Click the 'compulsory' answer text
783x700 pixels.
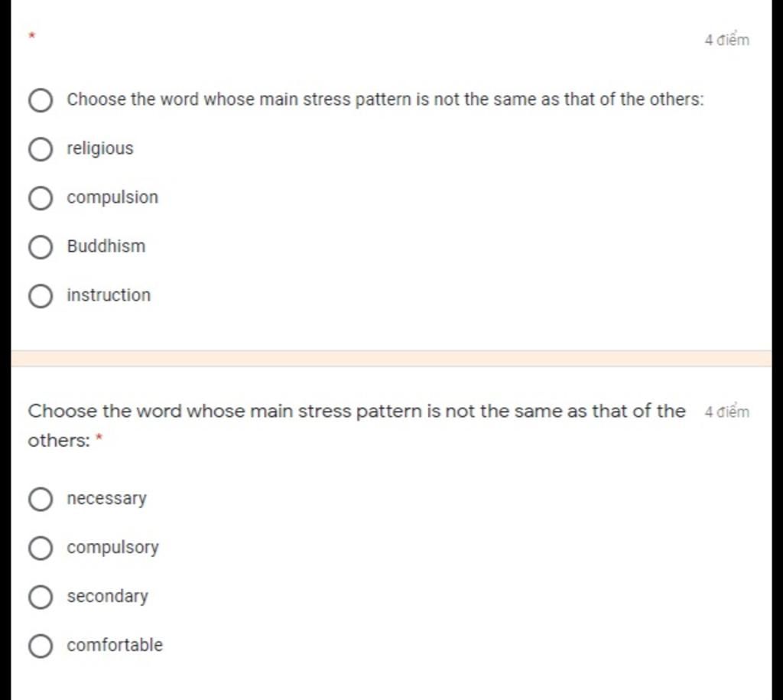pos(113,548)
